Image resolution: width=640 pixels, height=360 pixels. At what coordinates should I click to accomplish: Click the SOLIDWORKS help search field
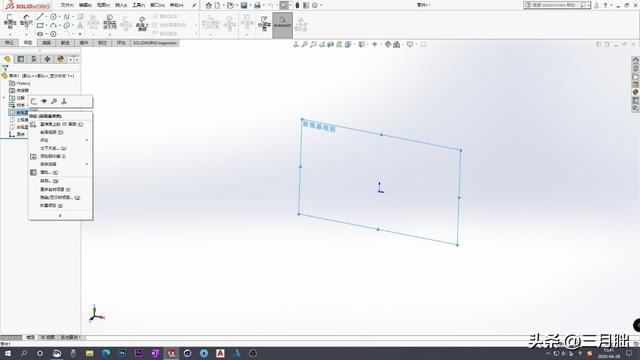tap(557, 5)
